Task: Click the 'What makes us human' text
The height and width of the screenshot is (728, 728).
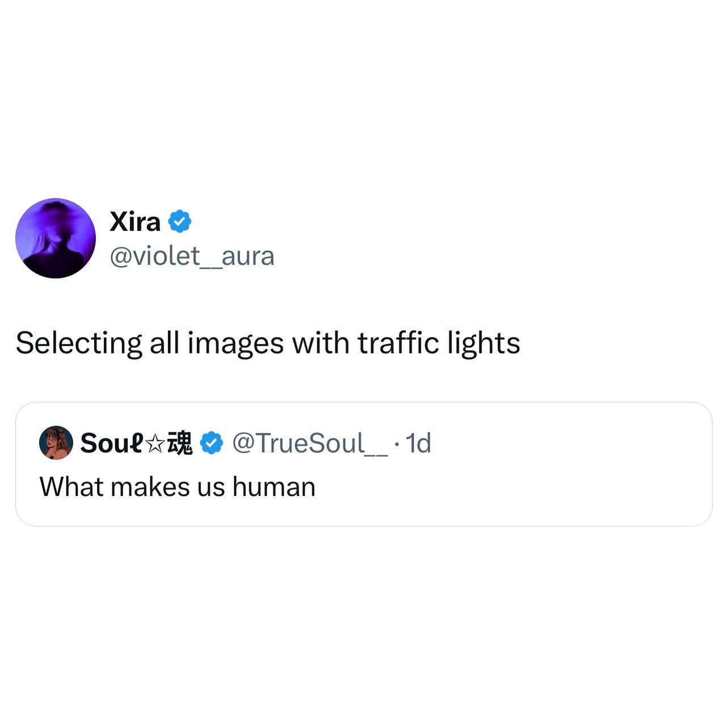Action: (x=178, y=487)
